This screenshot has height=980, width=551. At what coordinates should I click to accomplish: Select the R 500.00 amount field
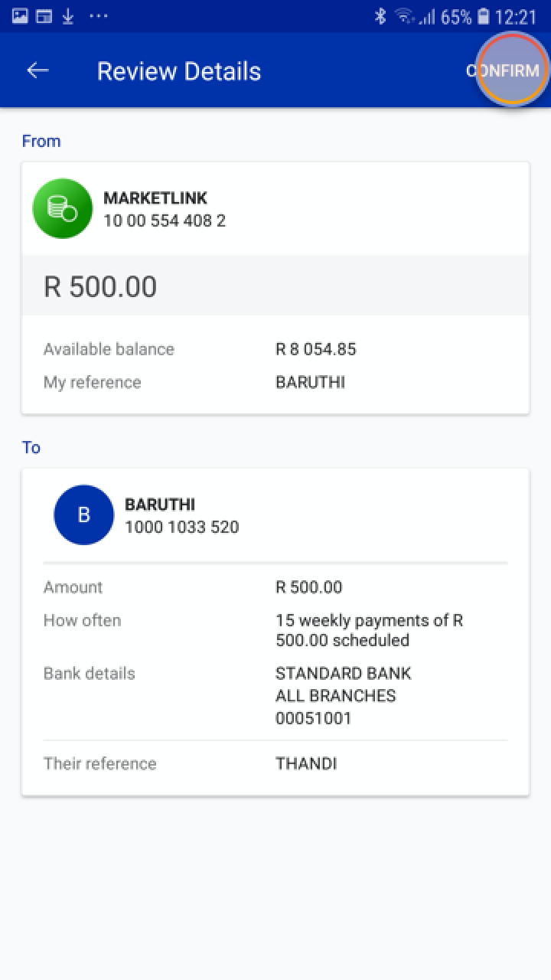click(100, 286)
